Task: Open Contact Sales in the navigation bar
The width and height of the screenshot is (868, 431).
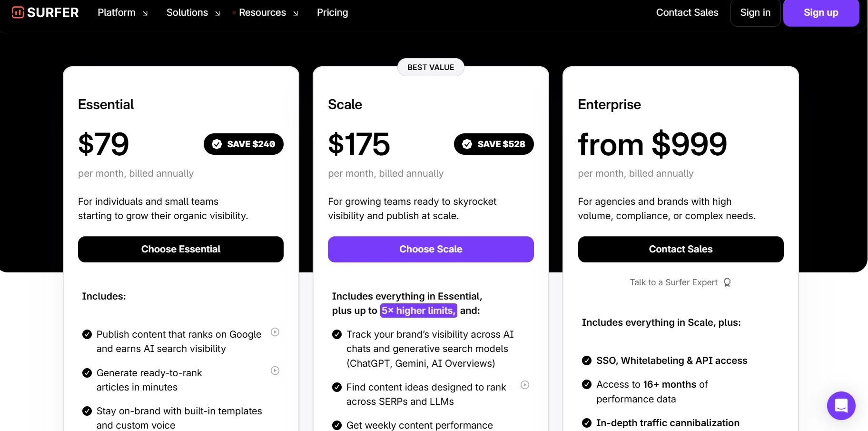Action: 687,12
